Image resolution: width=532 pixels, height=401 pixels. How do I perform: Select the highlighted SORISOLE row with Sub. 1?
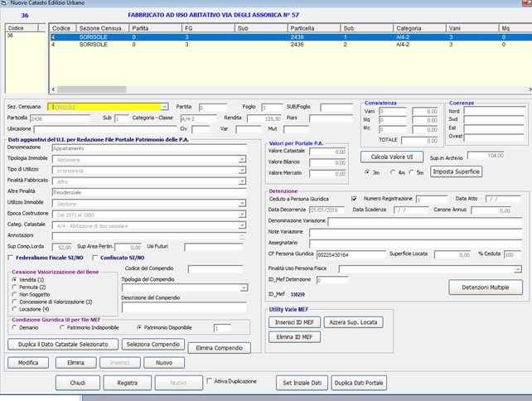(291, 37)
